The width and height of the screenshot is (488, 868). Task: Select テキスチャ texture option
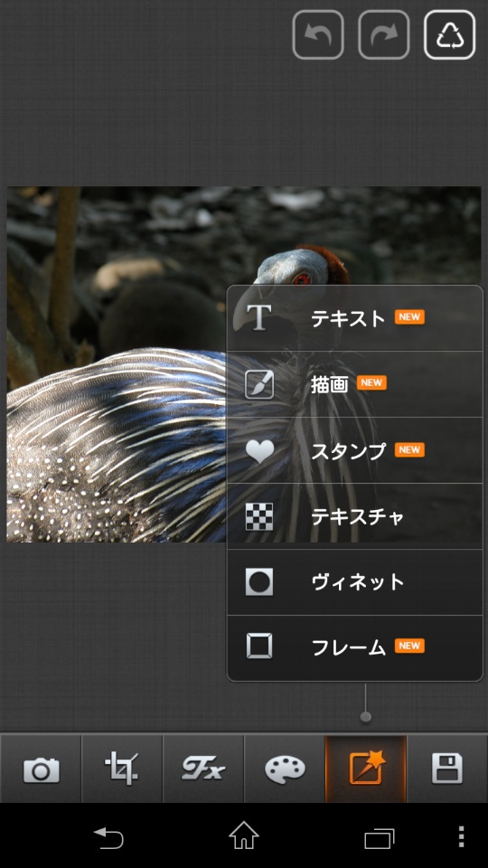click(354, 516)
